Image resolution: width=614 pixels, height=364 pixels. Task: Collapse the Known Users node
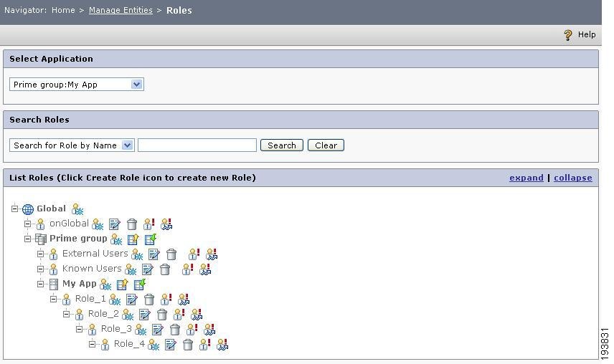pyautogui.click(x=40, y=269)
